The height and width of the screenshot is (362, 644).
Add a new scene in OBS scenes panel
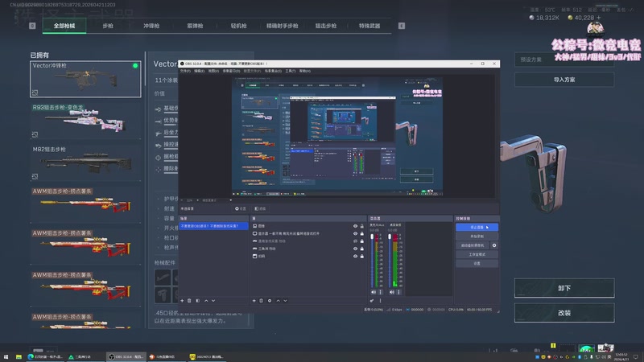pos(182,301)
